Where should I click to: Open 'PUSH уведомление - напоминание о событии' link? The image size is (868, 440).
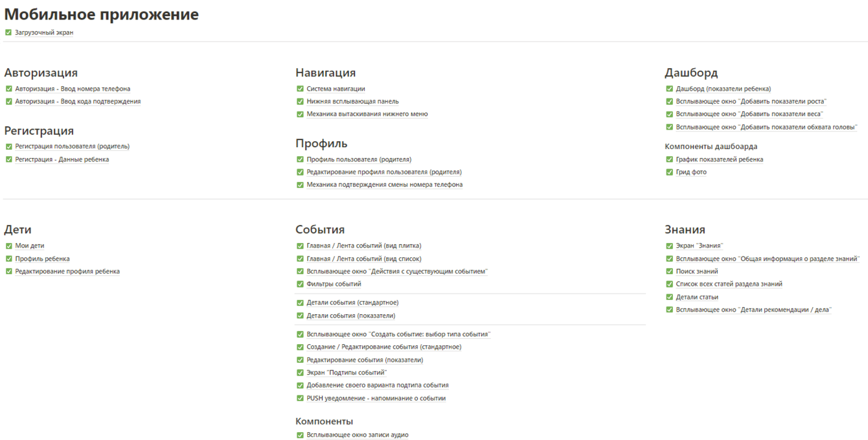coord(376,399)
